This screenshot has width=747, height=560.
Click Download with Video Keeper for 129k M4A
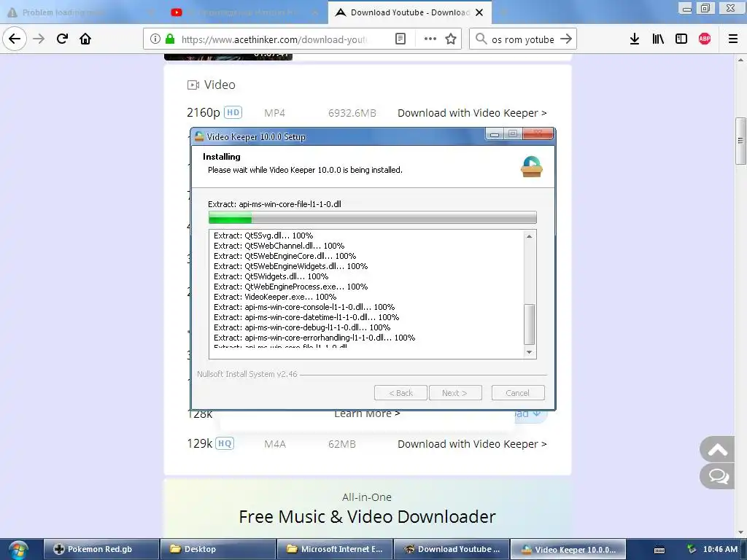(x=472, y=444)
